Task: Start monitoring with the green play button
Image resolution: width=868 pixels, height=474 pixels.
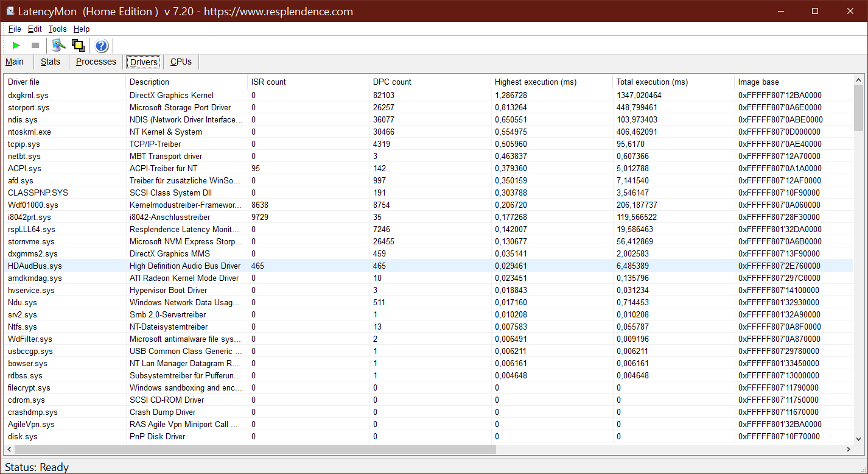Action: (x=16, y=45)
